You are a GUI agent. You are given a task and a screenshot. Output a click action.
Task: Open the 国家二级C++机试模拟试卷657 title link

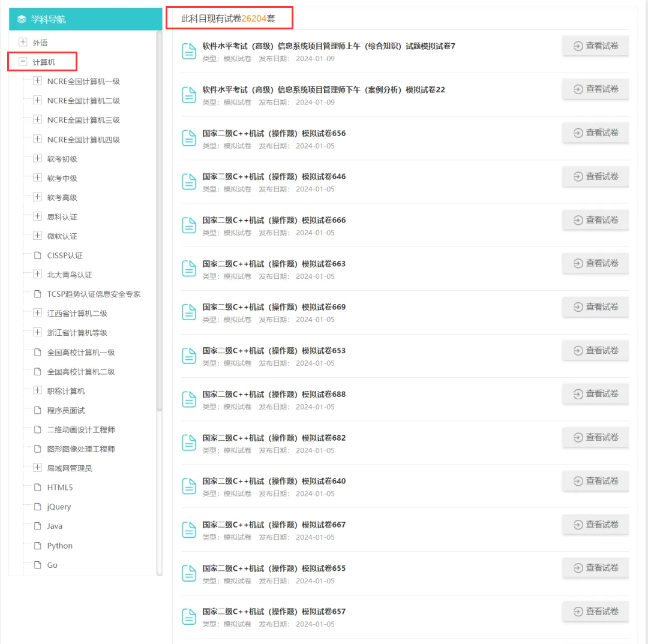(274, 612)
